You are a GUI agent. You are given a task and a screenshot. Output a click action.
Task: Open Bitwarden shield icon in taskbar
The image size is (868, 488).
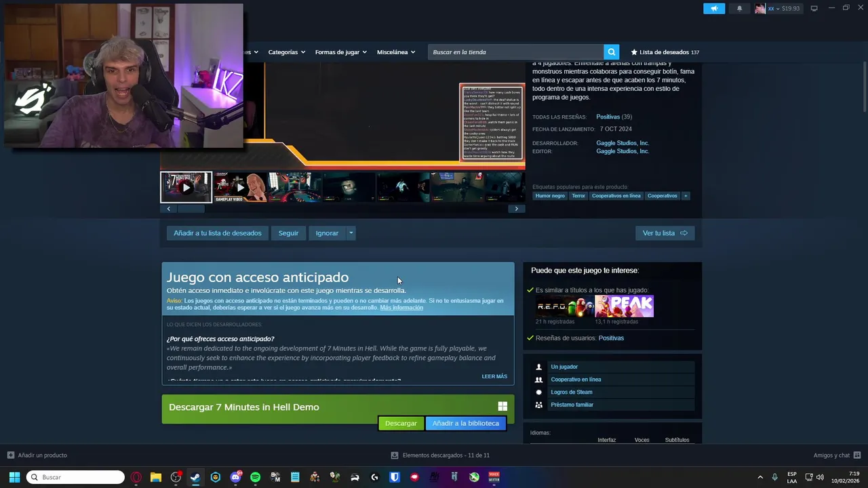point(395,477)
